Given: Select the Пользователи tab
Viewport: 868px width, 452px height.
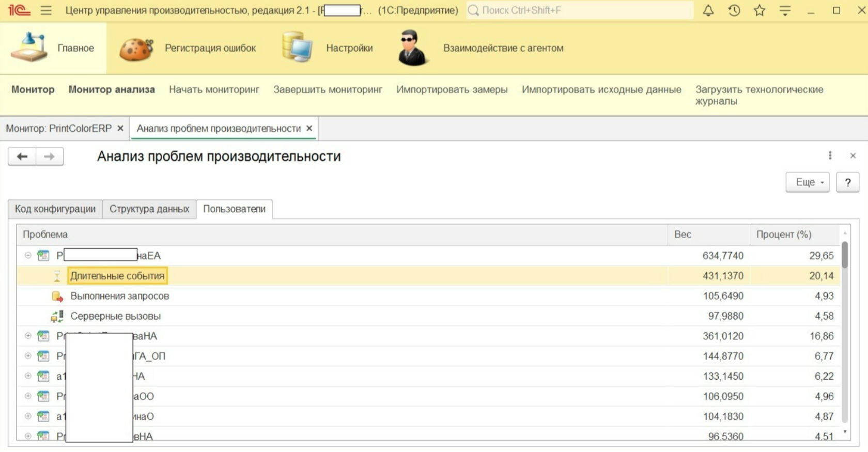Looking at the screenshot, I should click(x=234, y=209).
